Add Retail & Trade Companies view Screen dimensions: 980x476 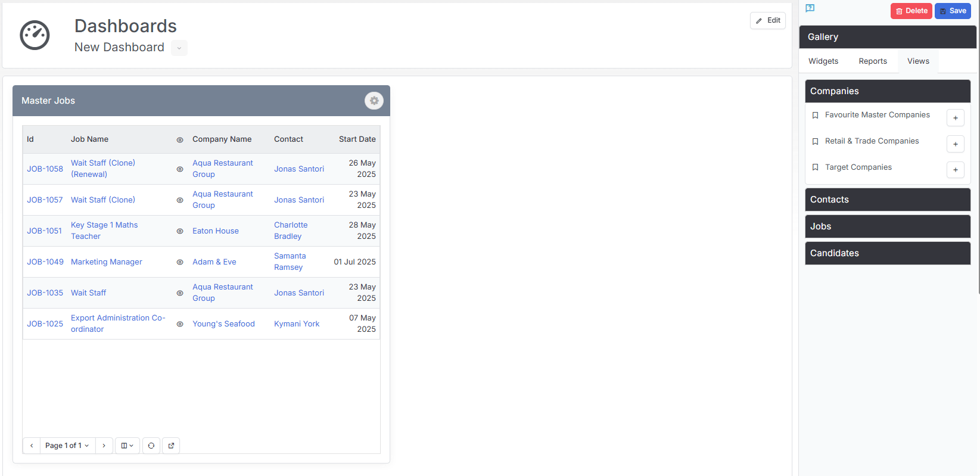(x=956, y=144)
